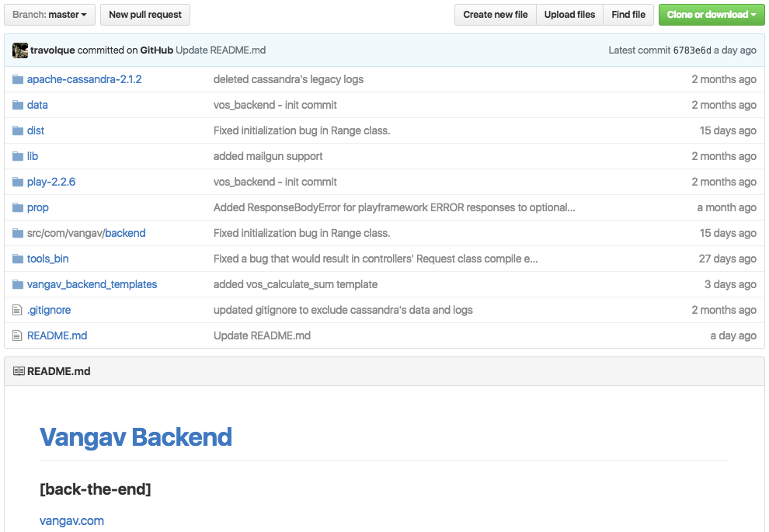Open the Branch: master dropdown
Viewport: 769px width, 532px height.
point(49,14)
